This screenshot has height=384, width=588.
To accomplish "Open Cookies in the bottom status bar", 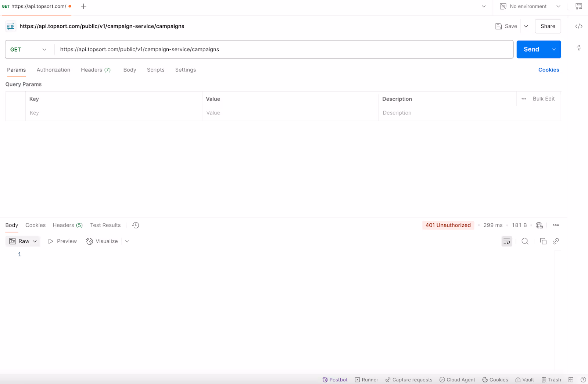I will (495, 380).
